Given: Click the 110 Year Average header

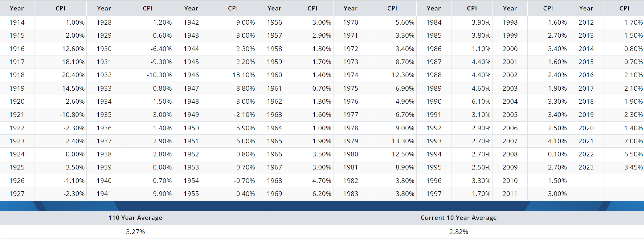Looking at the screenshot, I should click(x=135, y=218).
